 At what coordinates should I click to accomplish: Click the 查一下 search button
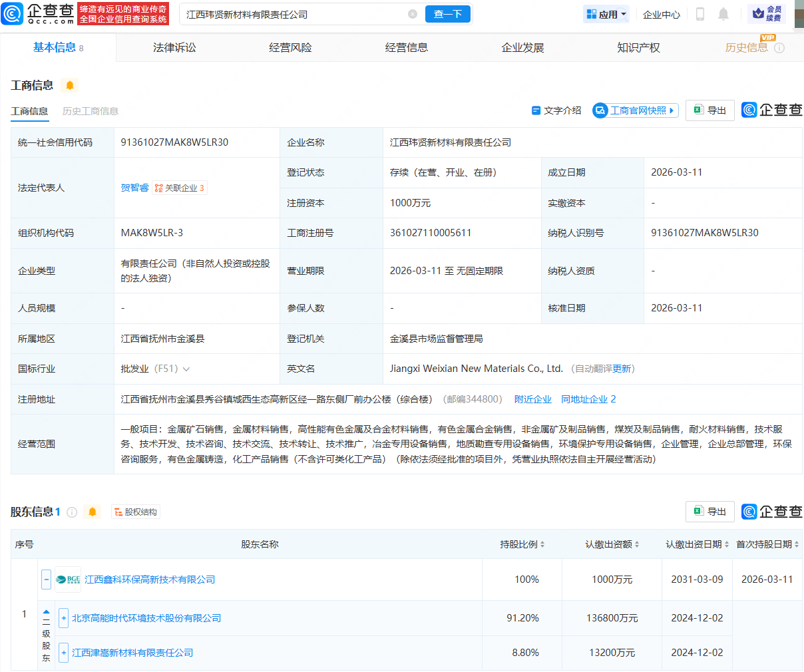(447, 13)
